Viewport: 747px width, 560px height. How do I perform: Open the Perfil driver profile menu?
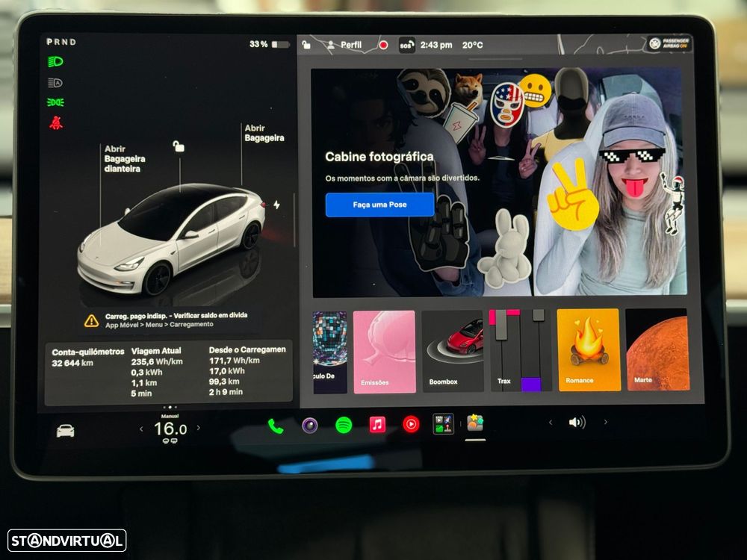tap(344, 45)
